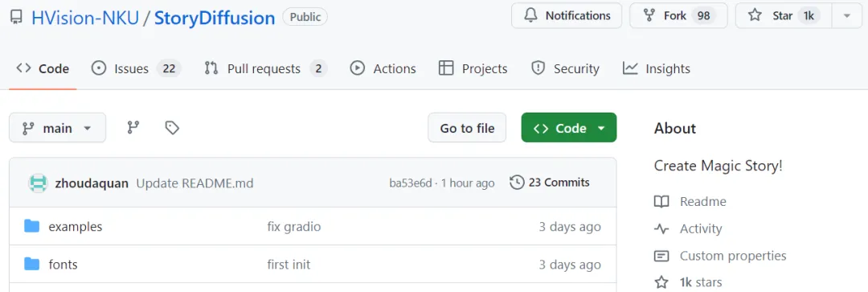The height and width of the screenshot is (292, 868).
Task: Open the examples folder icon
Action: [x=32, y=226]
